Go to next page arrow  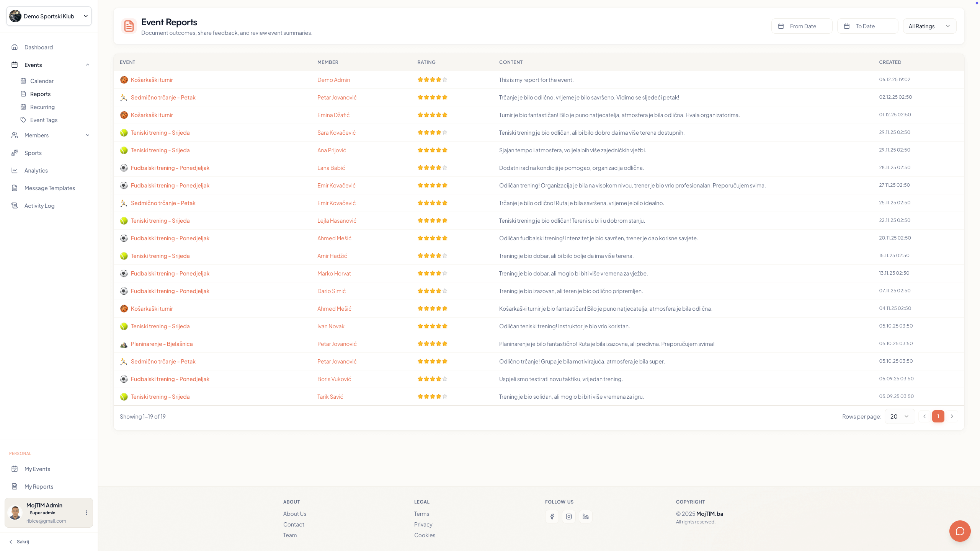click(952, 416)
